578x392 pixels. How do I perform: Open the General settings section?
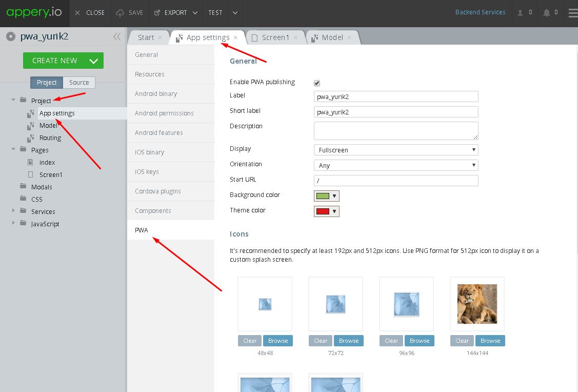click(x=171, y=54)
